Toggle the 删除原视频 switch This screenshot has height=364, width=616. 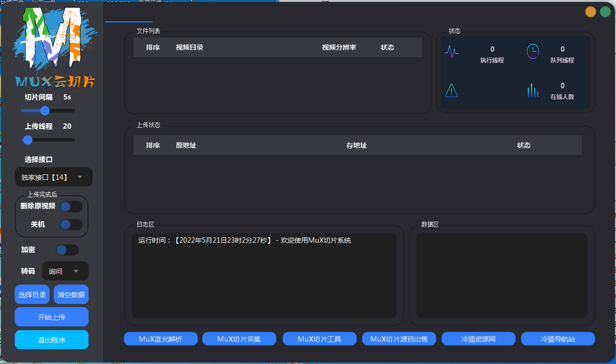pos(71,207)
